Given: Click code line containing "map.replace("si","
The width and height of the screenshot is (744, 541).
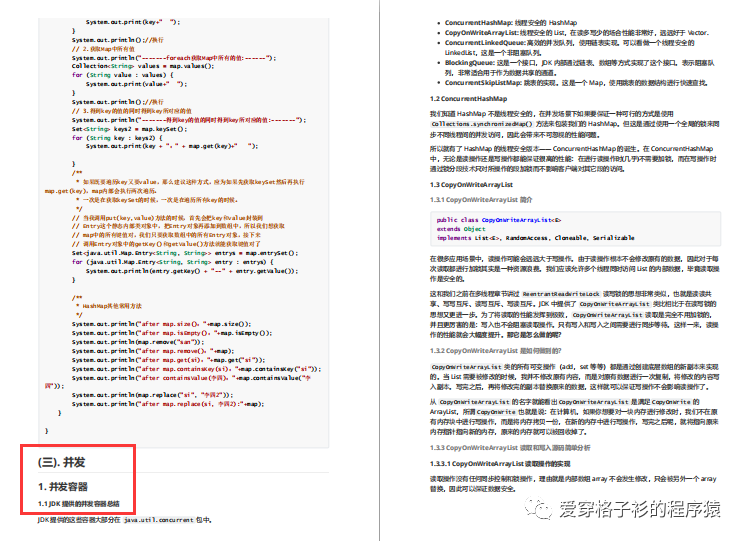Looking at the screenshot, I should coord(152,395).
